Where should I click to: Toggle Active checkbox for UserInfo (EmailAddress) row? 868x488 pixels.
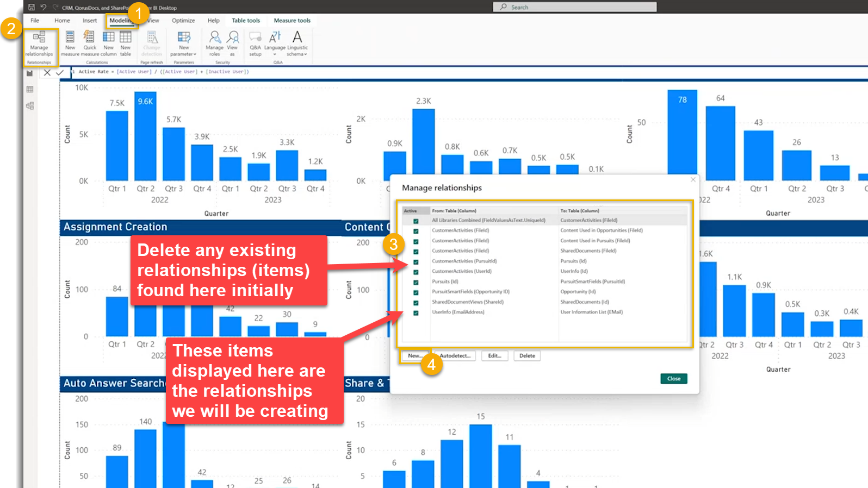[x=416, y=313]
